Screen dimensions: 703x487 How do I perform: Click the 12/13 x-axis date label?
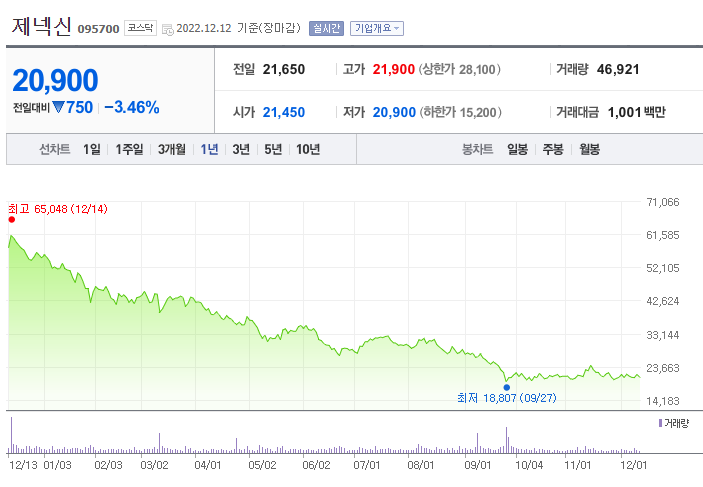23,465
